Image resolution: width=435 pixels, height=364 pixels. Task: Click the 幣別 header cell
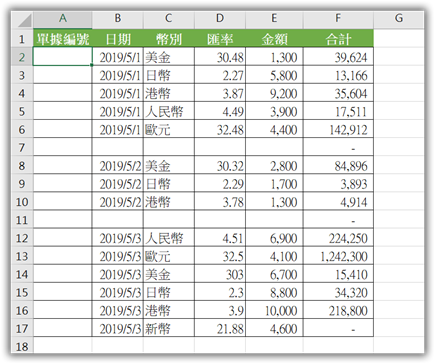[x=169, y=39]
